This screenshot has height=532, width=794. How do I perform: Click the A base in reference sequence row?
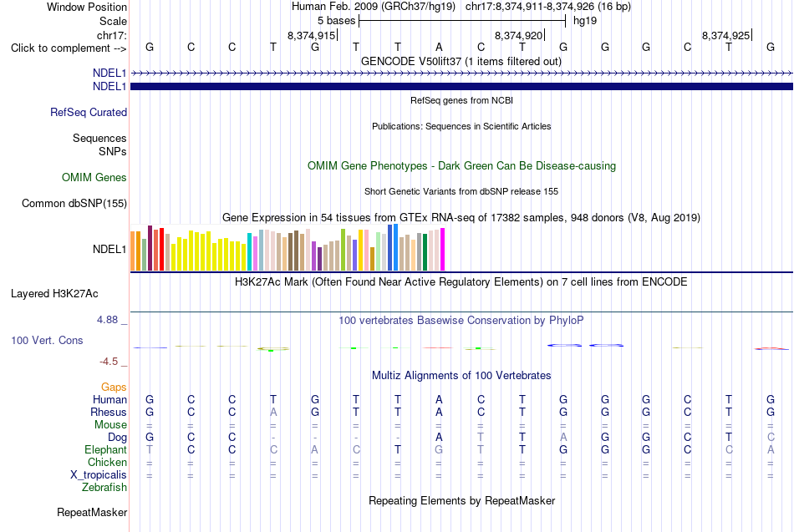(439, 47)
